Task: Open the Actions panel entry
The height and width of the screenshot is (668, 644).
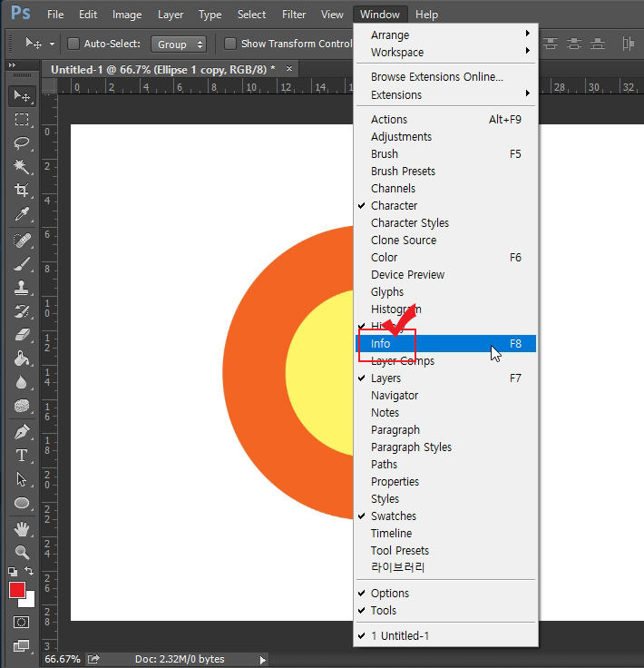Action: point(445,120)
